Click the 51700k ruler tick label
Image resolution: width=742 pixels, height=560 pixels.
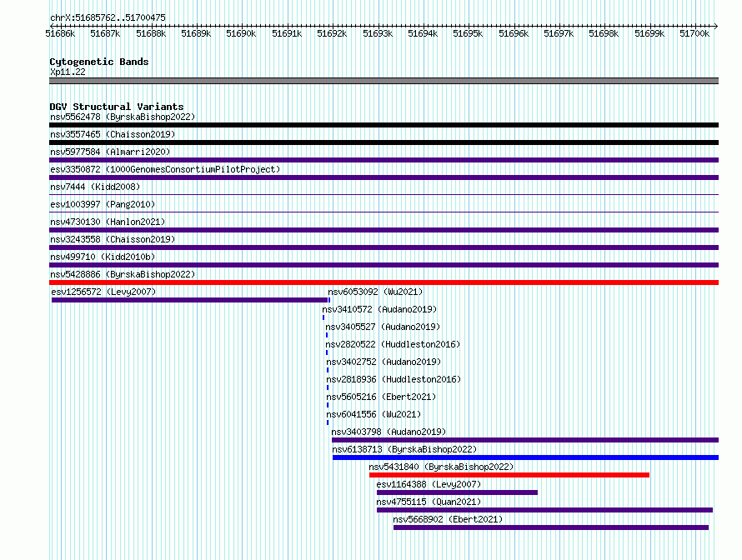coord(694,33)
